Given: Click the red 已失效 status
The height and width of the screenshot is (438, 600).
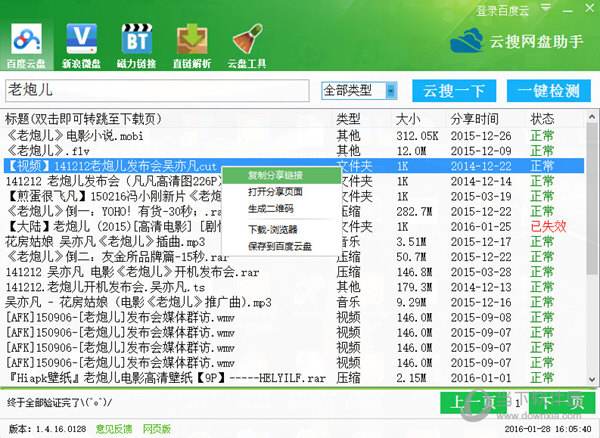Looking at the screenshot, I should click(548, 226).
